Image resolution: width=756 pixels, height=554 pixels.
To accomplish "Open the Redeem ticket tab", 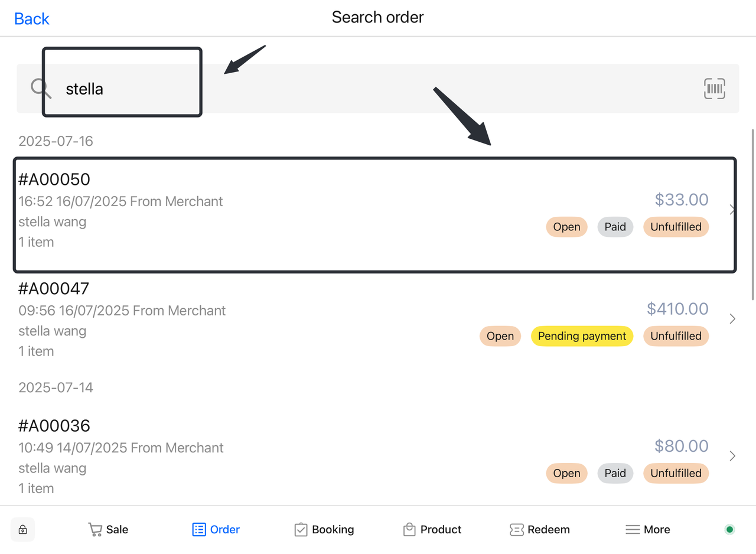I will click(540, 530).
